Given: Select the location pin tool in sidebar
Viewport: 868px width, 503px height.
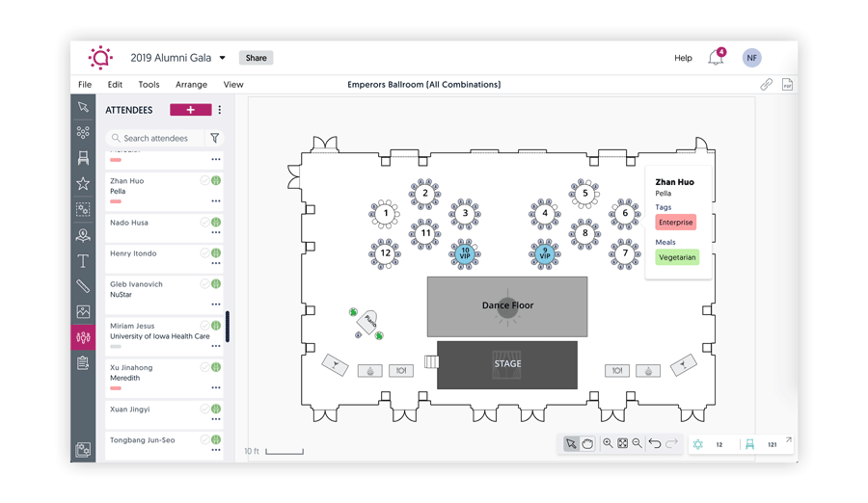Looking at the screenshot, I should (83, 235).
